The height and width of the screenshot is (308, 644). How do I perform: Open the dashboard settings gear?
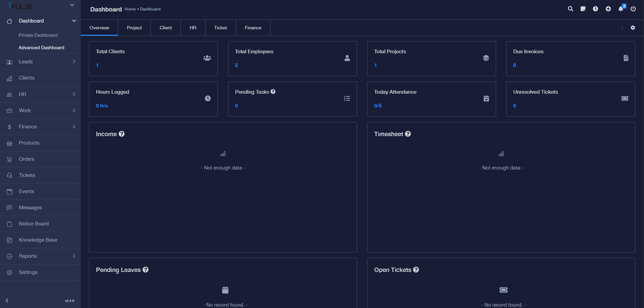(633, 28)
